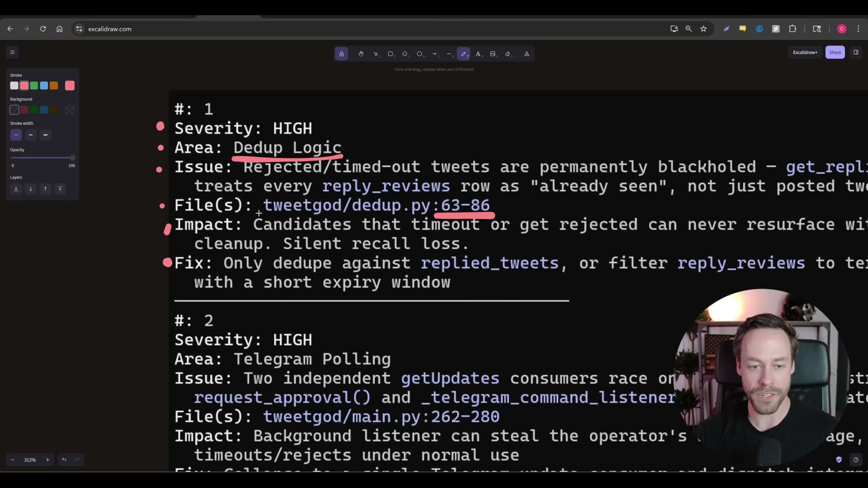Select the Rectangle tool
This screenshot has width=868, height=488.
391,54
